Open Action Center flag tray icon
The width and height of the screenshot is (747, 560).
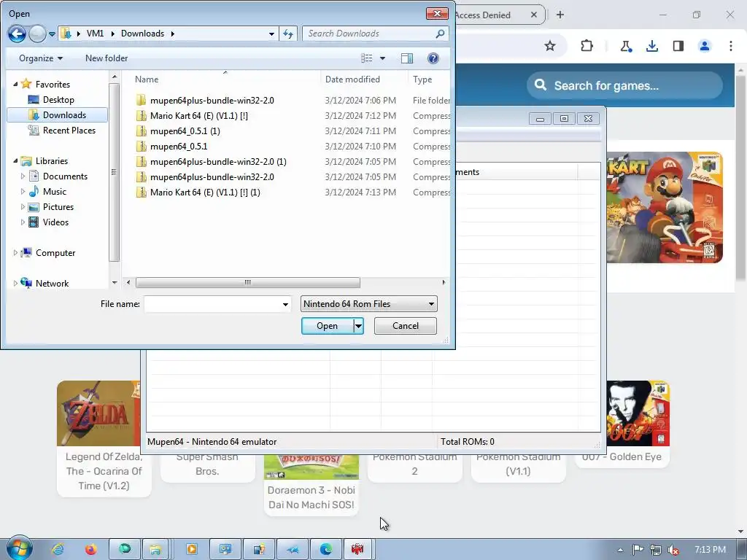tap(638, 550)
